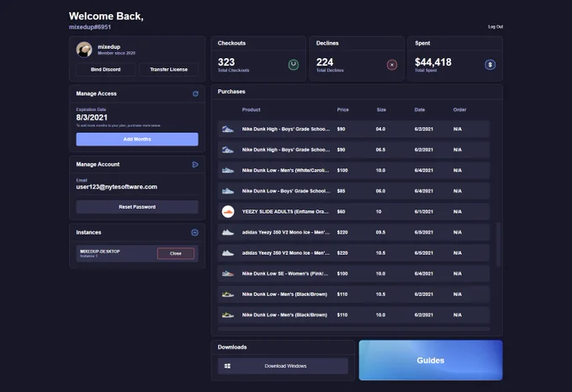Close the MIXEDUP-DESKTOP instance

[176, 253]
